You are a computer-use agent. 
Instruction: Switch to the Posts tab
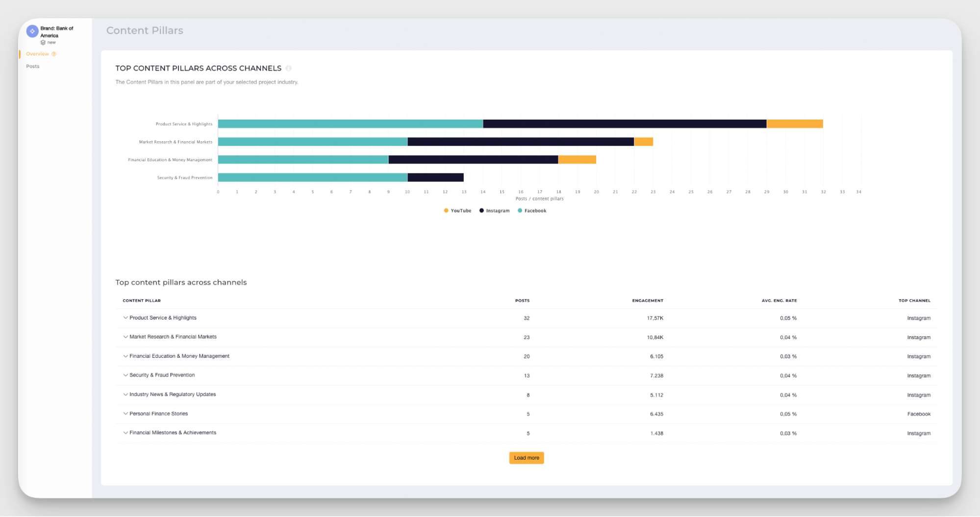32,66
